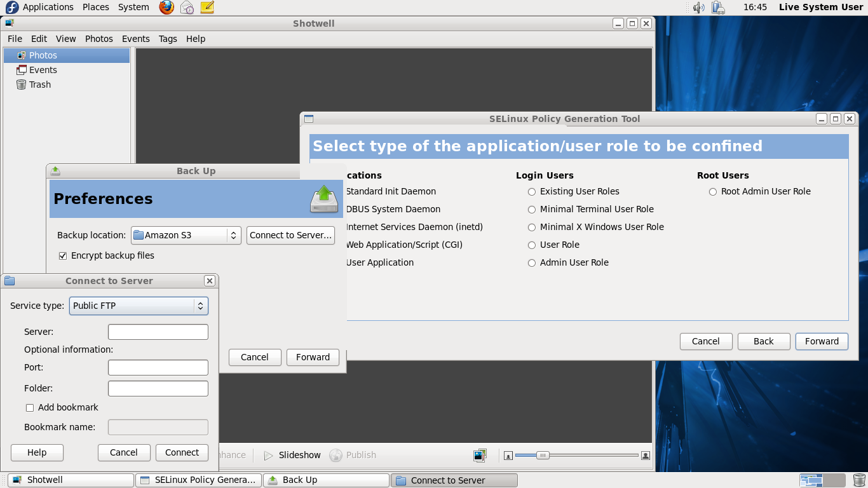
Task: Click Connect to Server... button in Preferences
Action: [290, 235]
